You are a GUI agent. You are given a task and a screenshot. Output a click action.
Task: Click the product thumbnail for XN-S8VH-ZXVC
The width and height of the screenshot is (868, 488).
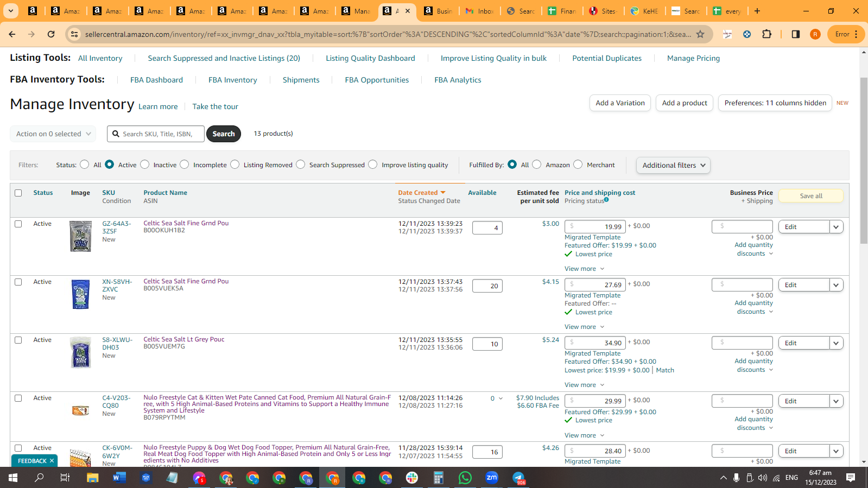click(80, 294)
